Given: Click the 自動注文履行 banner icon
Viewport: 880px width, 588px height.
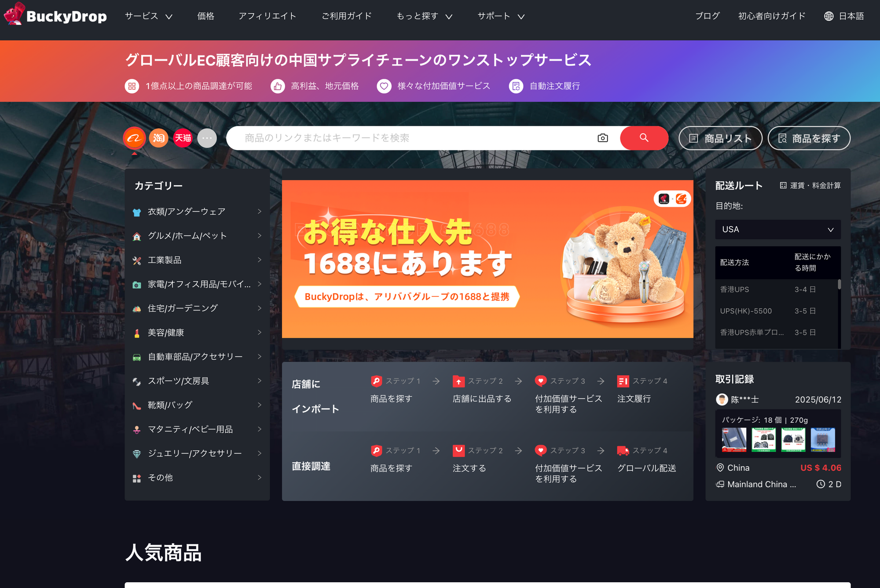Looking at the screenshot, I should (x=516, y=86).
